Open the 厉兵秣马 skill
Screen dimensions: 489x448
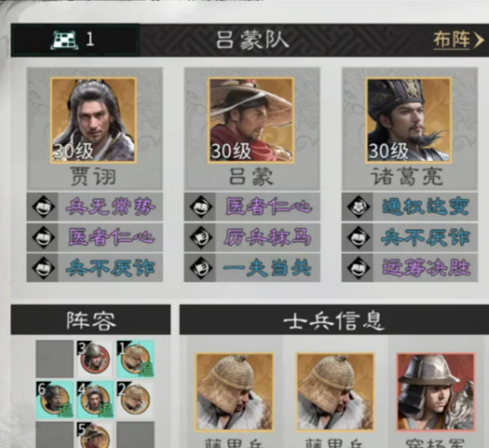(252, 237)
